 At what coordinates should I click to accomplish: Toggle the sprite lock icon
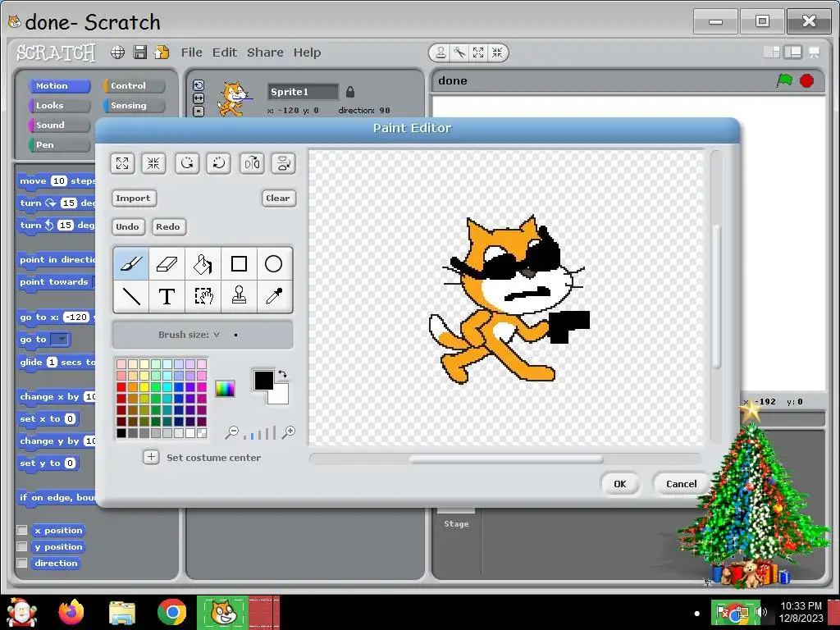349,92
